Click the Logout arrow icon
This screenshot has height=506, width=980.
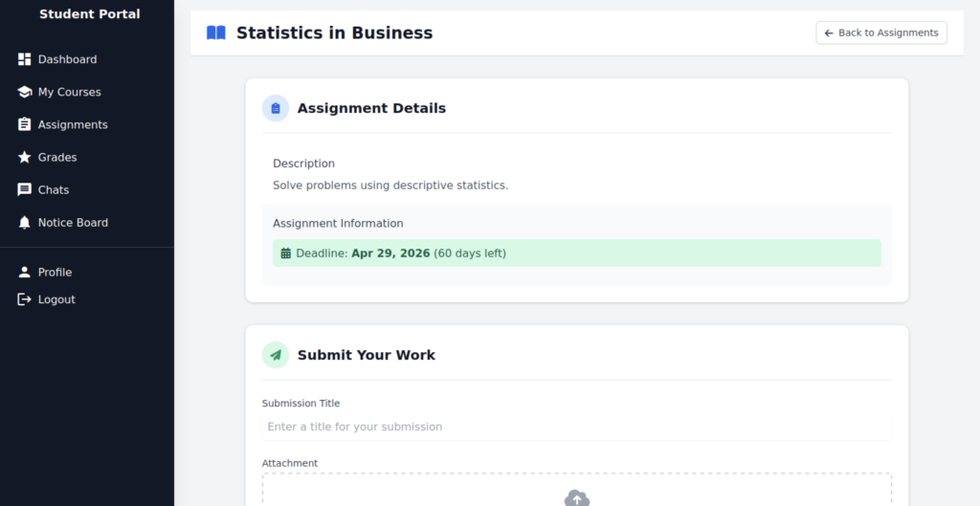25,299
